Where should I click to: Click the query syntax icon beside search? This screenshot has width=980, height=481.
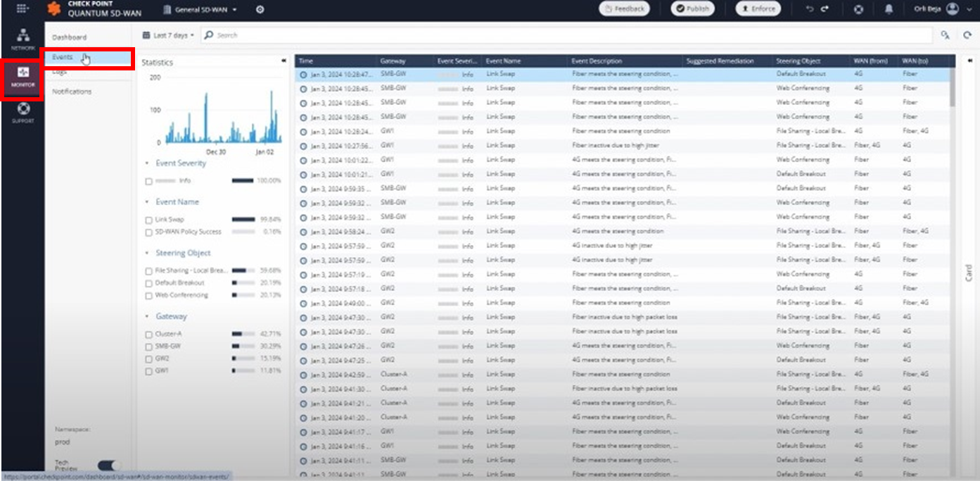pos(946,35)
